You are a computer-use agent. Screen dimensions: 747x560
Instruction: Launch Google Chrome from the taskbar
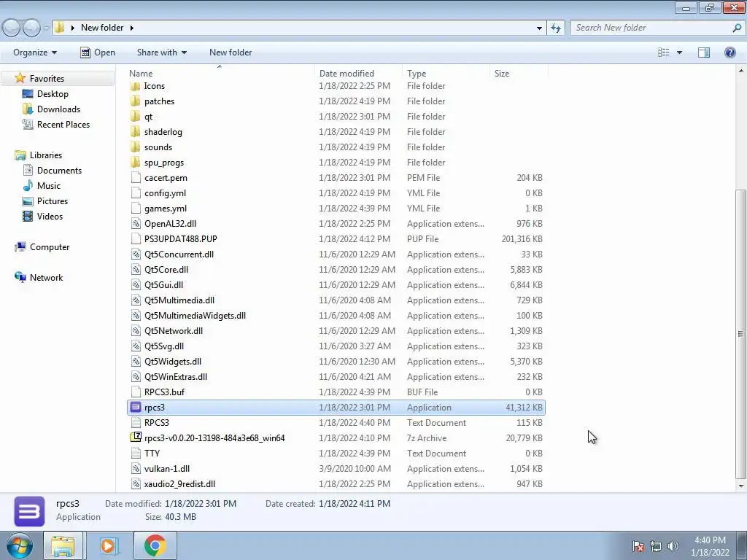click(x=155, y=545)
